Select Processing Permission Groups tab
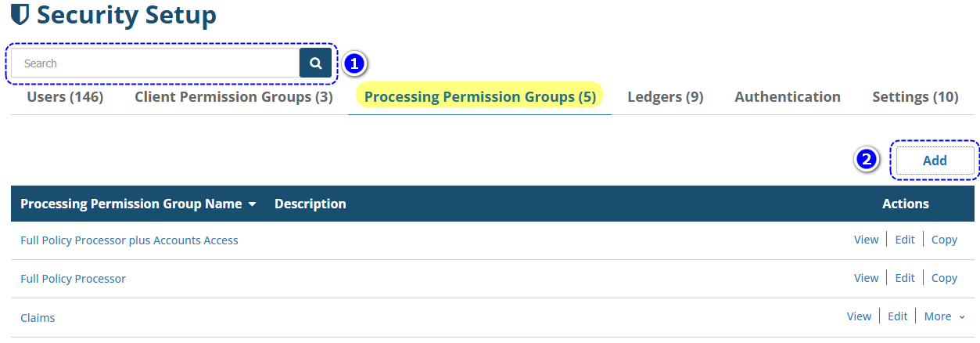The height and width of the screenshot is (343, 980). 479,97
